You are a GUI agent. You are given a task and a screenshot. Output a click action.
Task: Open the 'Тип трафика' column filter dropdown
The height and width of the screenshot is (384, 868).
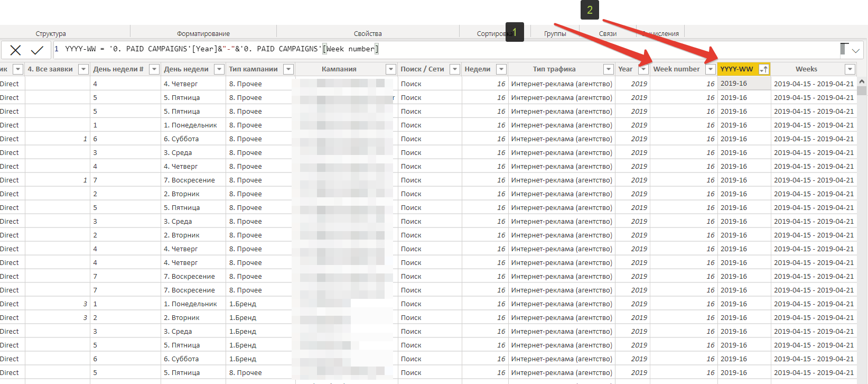click(609, 69)
